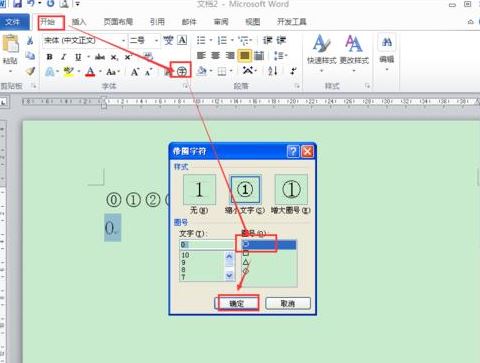480x363 pixels.
Task: Apply yellow text highlight color
Action: [x=69, y=71]
